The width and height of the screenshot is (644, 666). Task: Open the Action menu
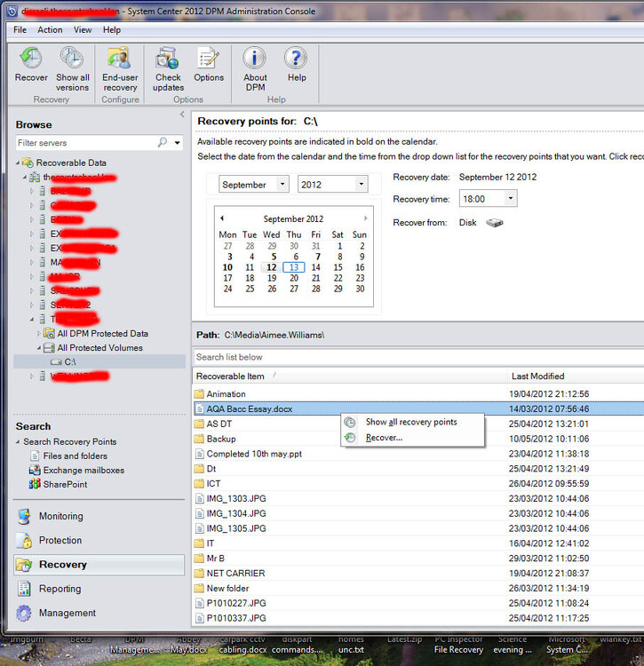point(50,29)
